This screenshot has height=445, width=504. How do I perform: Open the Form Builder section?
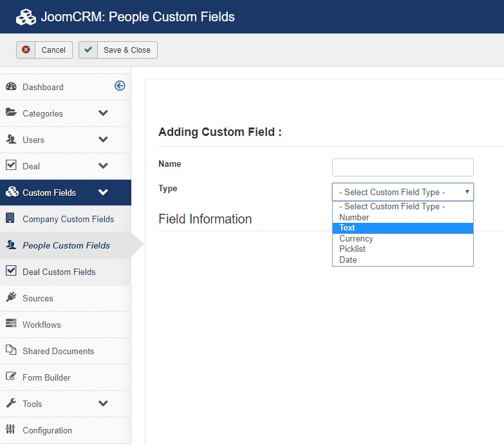click(x=66, y=377)
